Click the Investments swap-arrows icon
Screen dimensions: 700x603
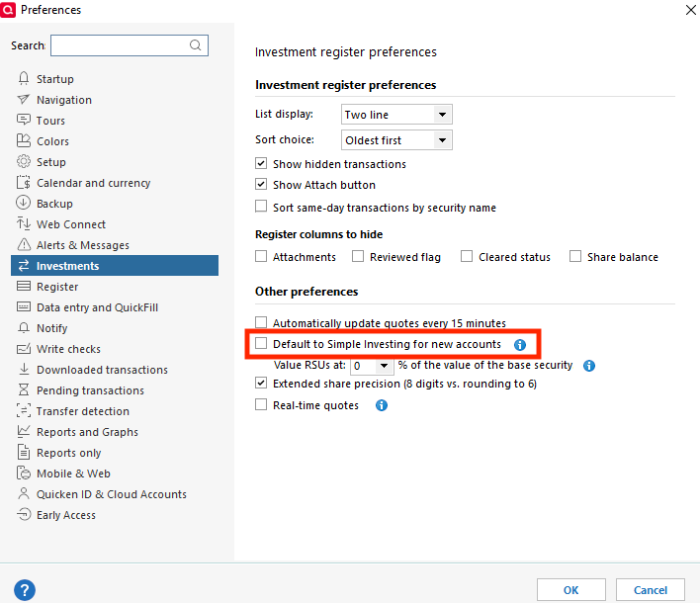tap(24, 266)
